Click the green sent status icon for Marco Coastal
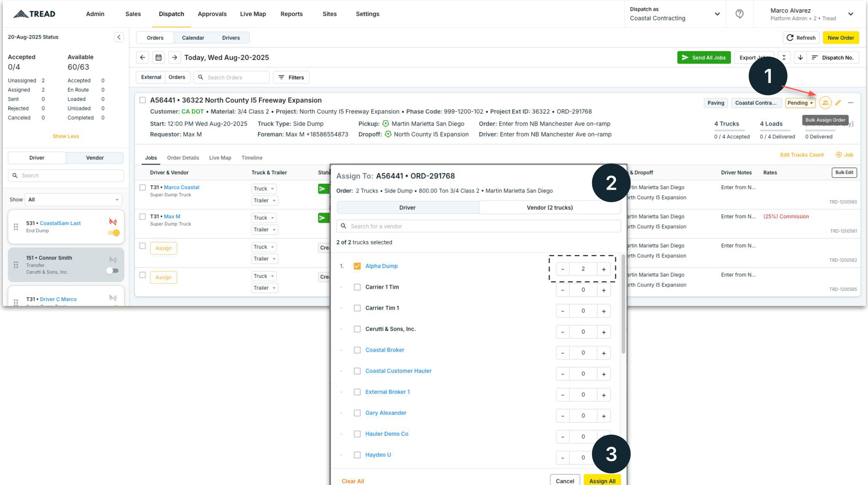Screen dimensions: 868x485 click(x=323, y=189)
